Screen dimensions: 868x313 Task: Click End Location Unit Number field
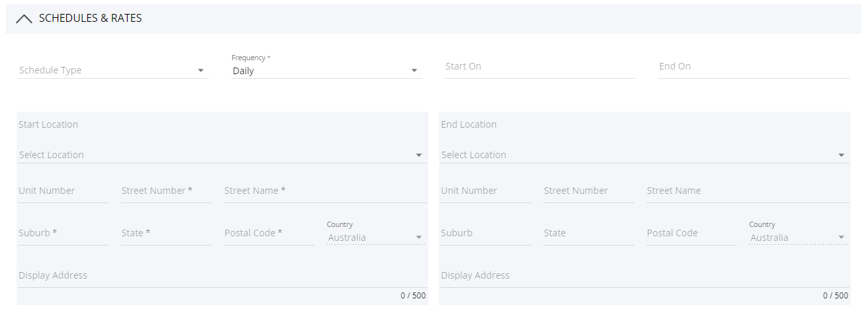(x=486, y=191)
